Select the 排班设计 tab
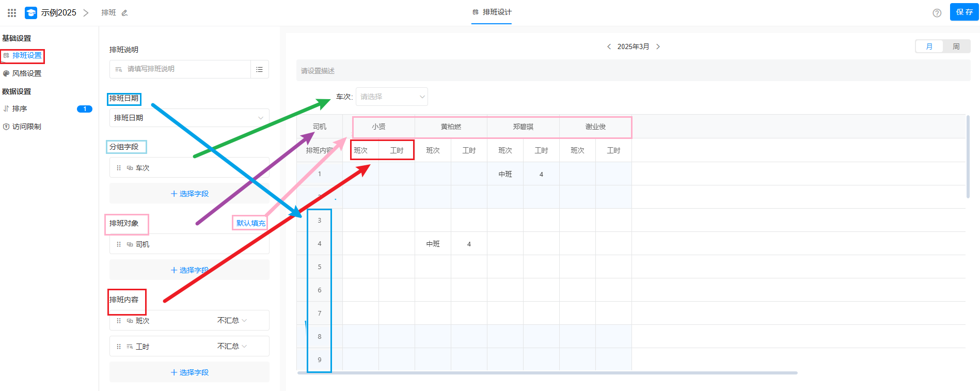 click(x=492, y=12)
